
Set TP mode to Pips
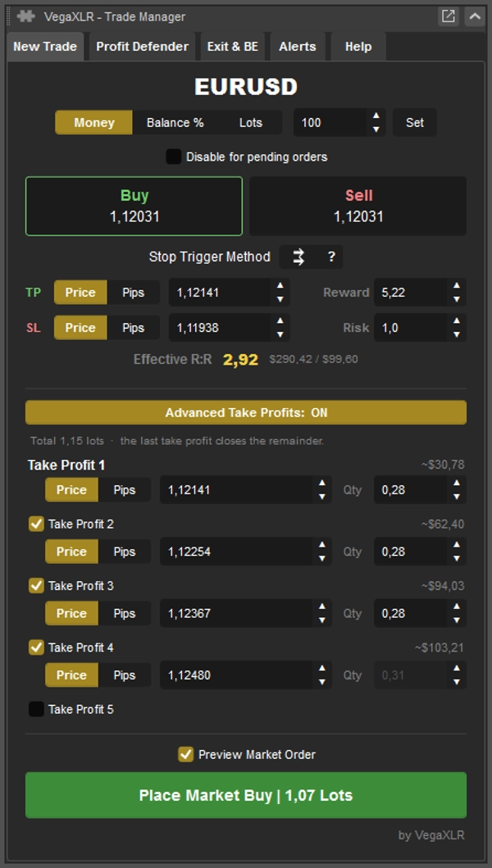point(133,293)
